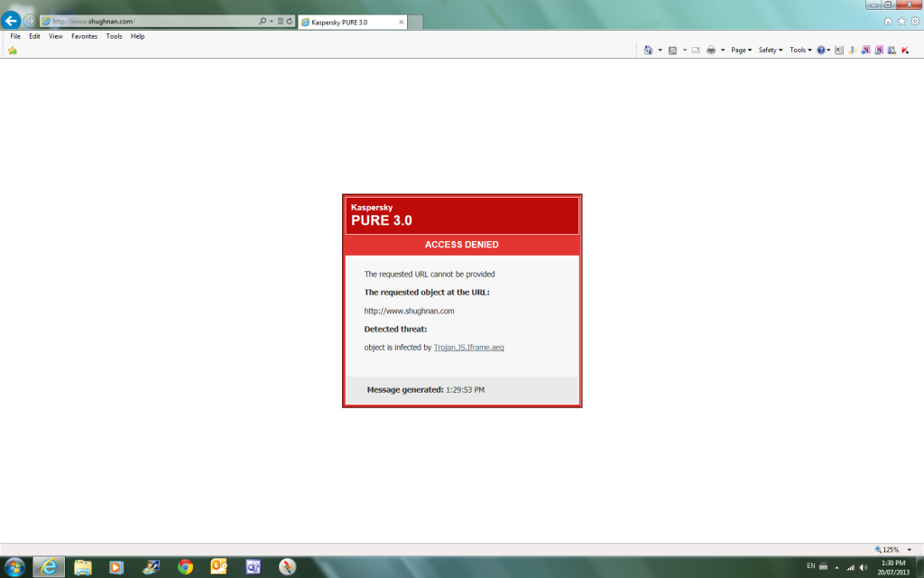924x578 pixels.
Task: Click the Internet Explorer taskbar button
Action: tap(49, 567)
